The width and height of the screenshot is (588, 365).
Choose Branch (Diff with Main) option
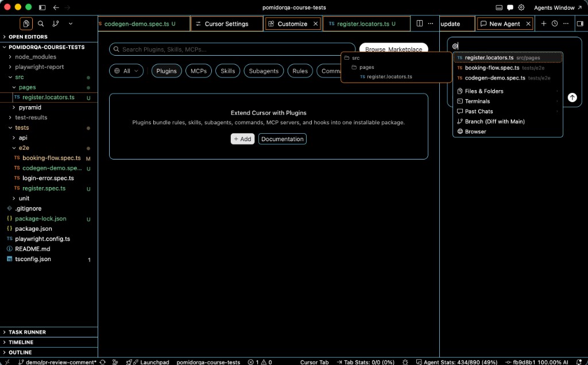coord(508,122)
